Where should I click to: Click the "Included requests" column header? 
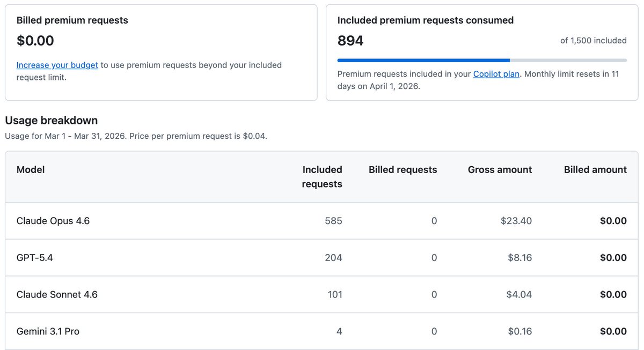(322, 176)
